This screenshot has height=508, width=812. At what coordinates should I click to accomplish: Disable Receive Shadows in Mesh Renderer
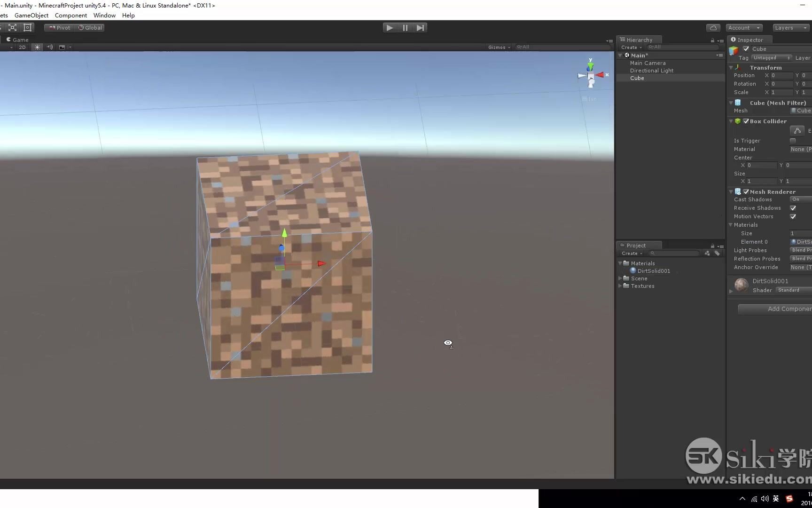pos(793,208)
